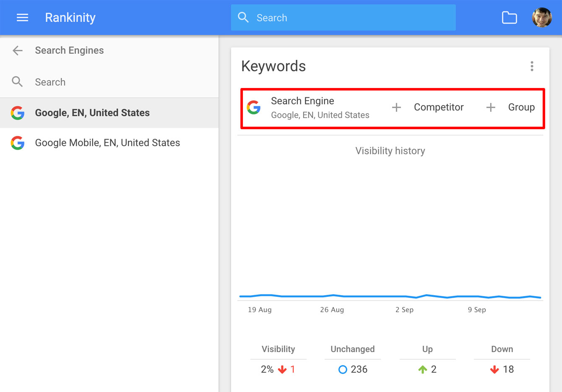Click the 2 Sep date label
Image resolution: width=562 pixels, height=392 pixels.
pyautogui.click(x=404, y=310)
